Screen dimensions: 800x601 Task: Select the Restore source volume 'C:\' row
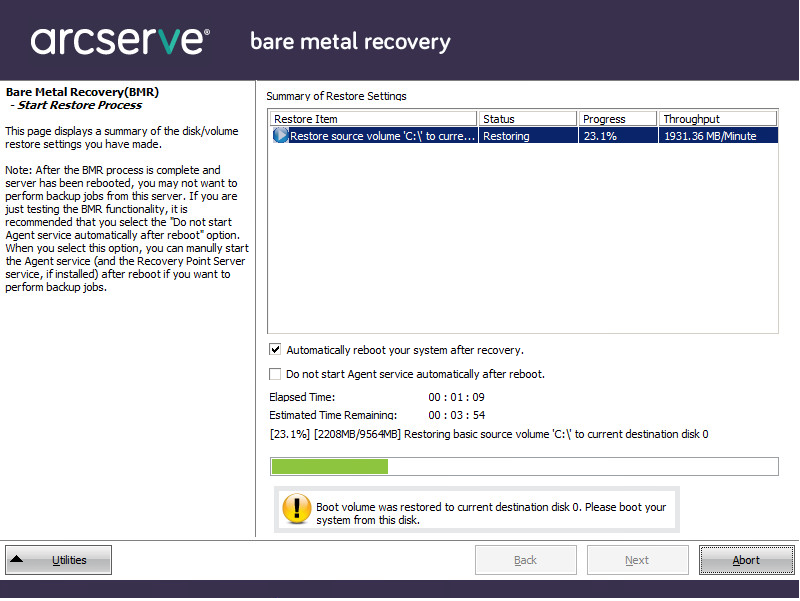(524, 136)
